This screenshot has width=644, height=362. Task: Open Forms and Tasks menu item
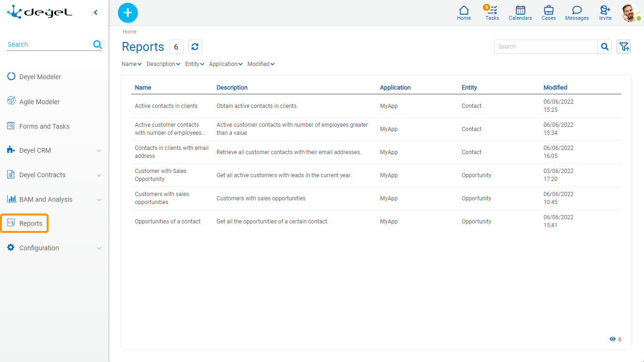pos(44,126)
